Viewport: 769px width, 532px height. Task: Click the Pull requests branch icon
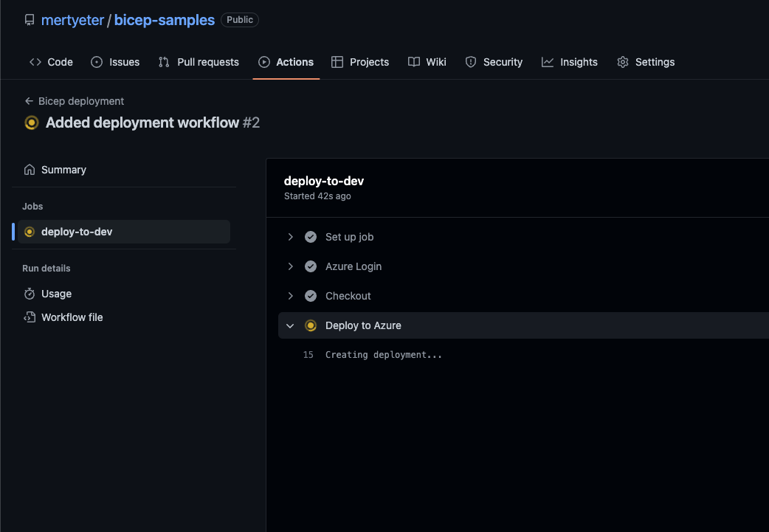point(164,62)
